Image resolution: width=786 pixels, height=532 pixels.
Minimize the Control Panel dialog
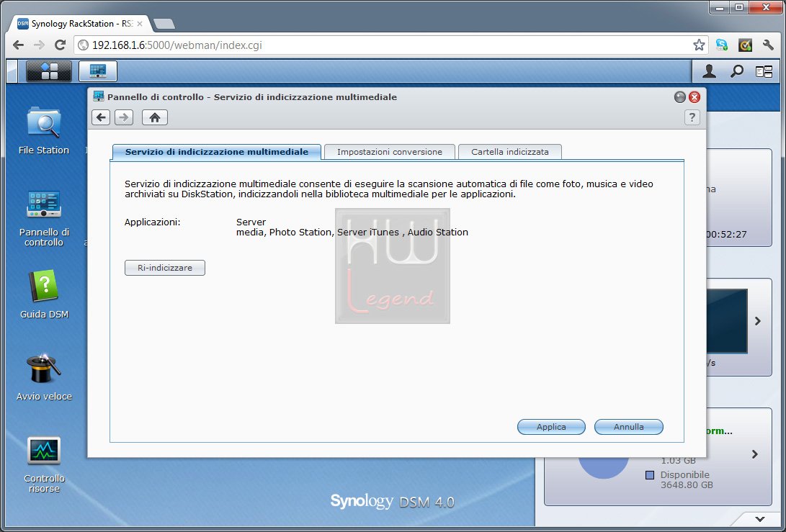[x=679, y=97]
